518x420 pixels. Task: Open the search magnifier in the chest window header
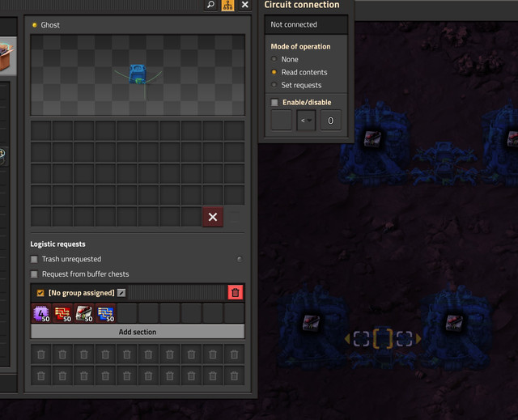(x=210, y=5)
